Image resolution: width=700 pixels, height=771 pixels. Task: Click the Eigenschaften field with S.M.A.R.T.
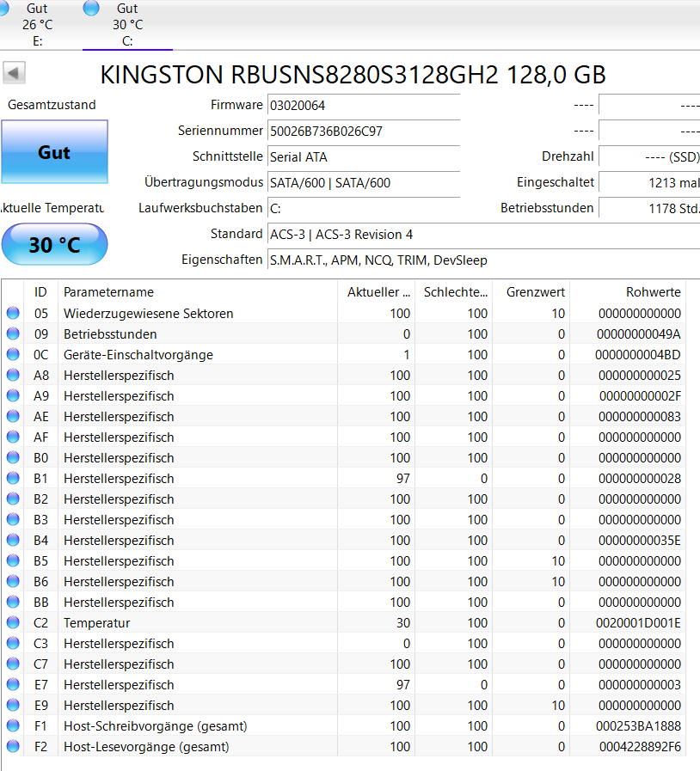pos(483,260)
